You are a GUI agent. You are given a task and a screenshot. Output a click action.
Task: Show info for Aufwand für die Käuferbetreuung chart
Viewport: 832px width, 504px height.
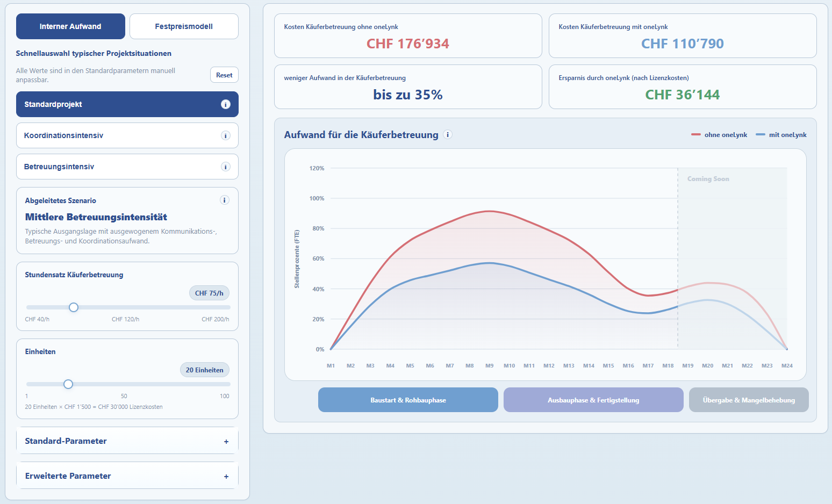coord(448,134)
